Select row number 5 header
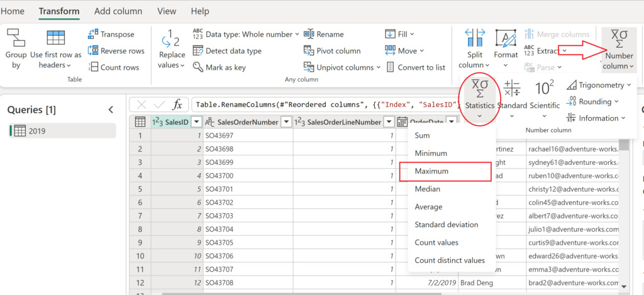This screenshot has height=295, width=644. pyautogui.click(x=140, y=189)
